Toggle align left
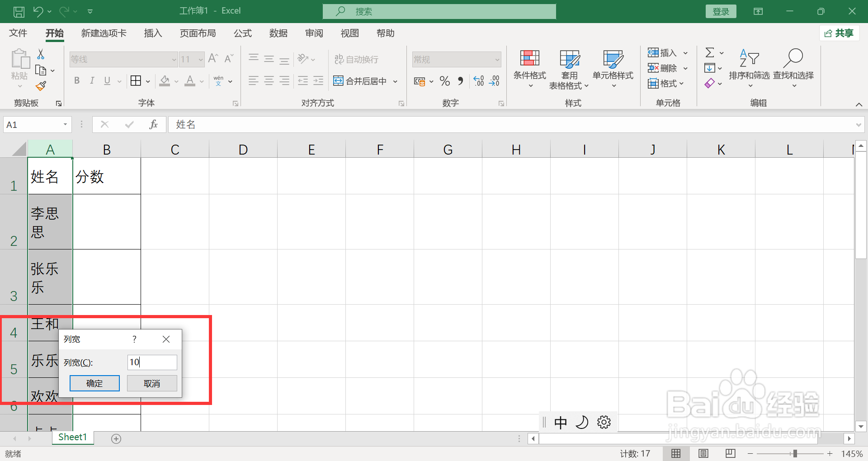 coord(254,81)
